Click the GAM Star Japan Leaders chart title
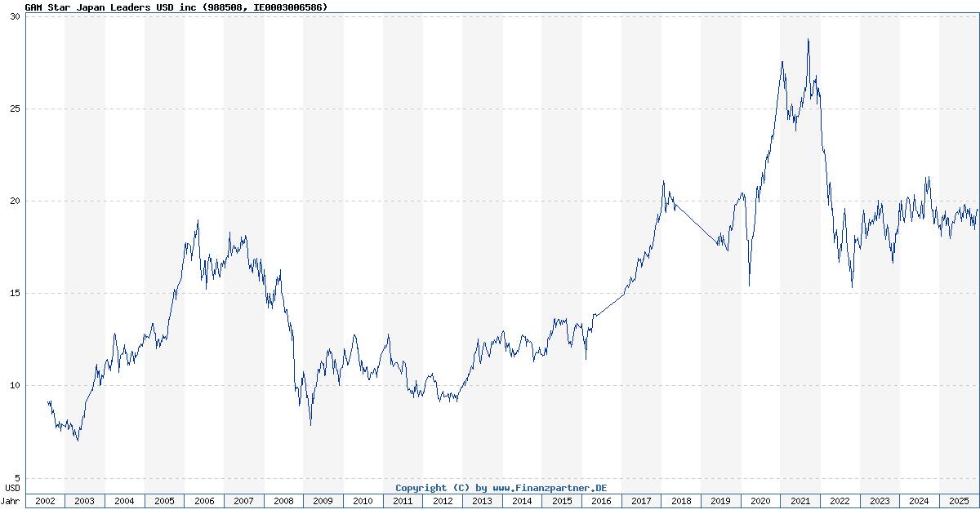980x514 pixels. click(176, 7)
